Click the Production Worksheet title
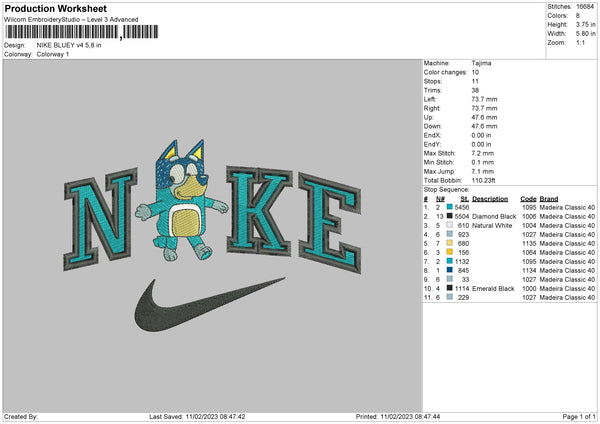The height and width of the screenshot is (424, 600). pos(55,8)
